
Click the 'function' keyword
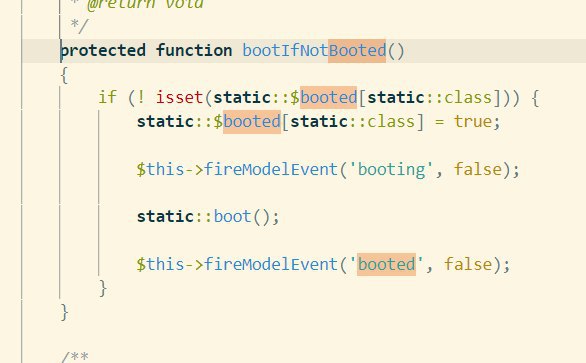click(194, 50)
